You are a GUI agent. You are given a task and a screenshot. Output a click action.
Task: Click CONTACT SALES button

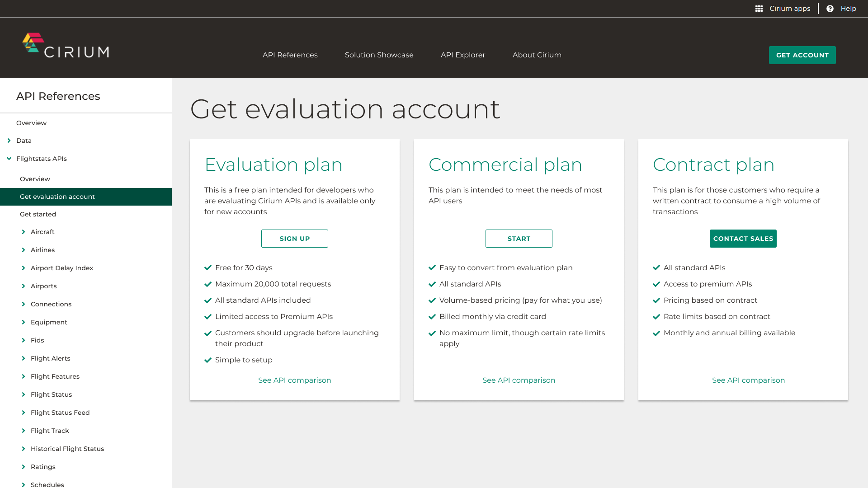click(743, 239)
